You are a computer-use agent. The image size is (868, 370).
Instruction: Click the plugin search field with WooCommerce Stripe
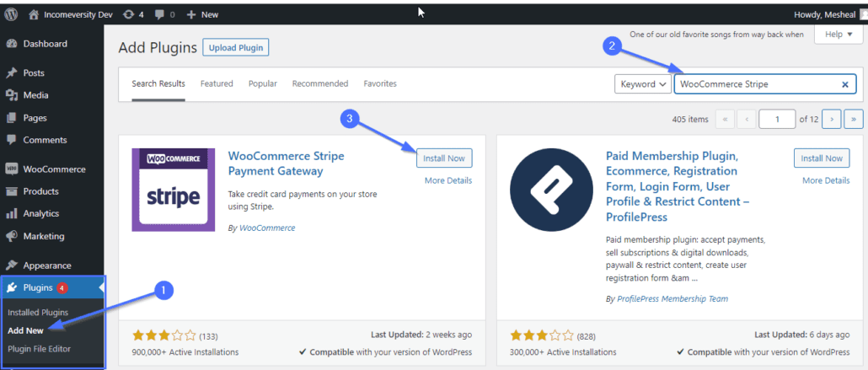765,85
